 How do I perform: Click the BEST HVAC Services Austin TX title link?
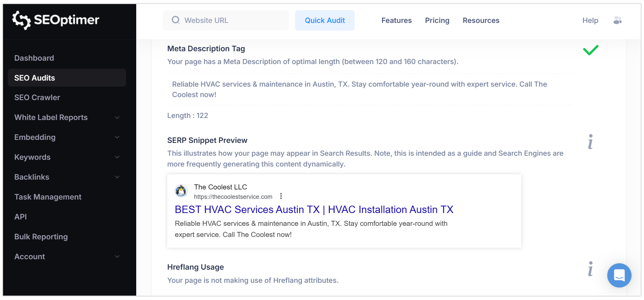314,209
